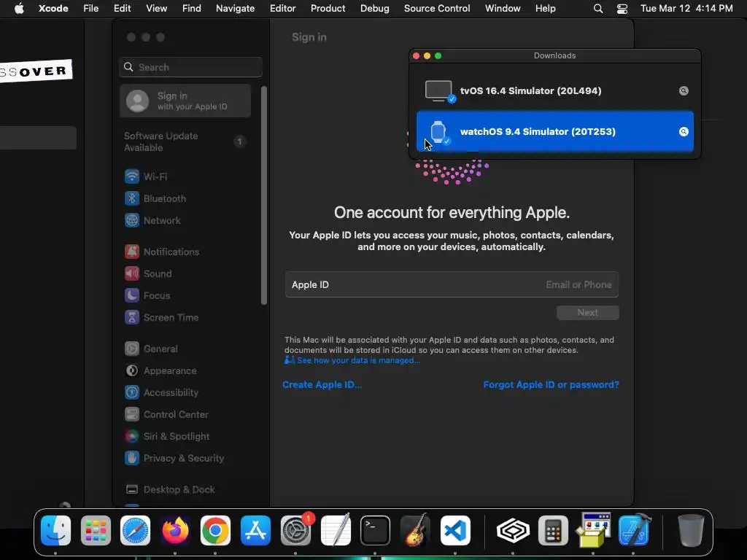Open System Settings from the Dock
747x560 pixels.
tap(296, 531)
